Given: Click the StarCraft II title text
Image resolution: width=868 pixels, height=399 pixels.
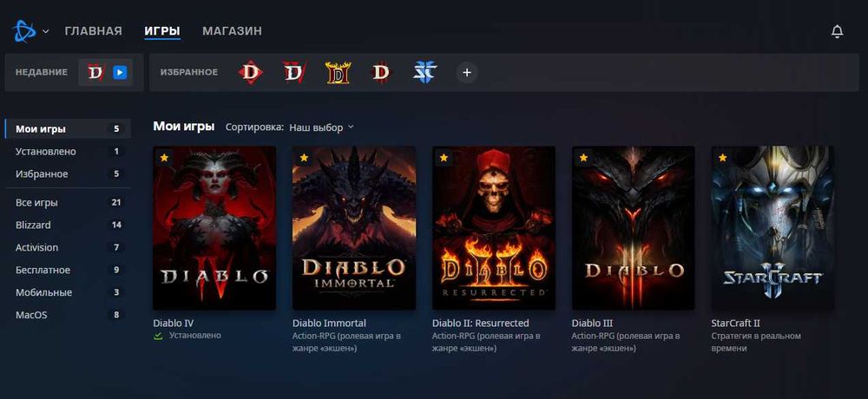Looking at the screenshot, I should [x=735, y=324].
